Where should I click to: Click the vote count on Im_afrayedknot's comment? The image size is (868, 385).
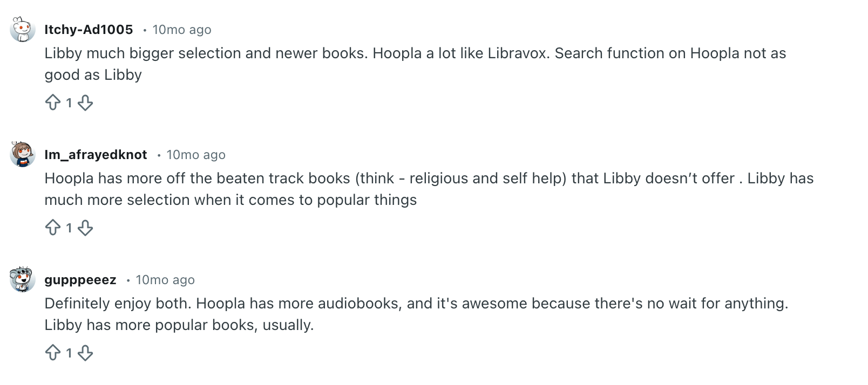click(x=69, y=228)
